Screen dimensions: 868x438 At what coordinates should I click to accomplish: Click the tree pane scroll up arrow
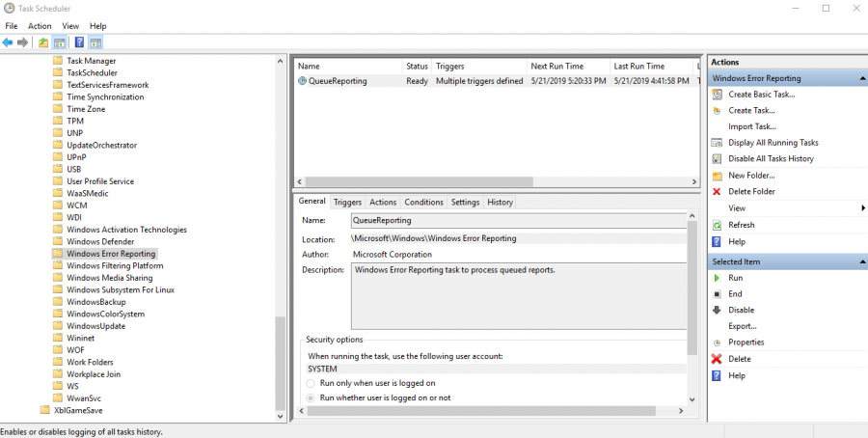point(280,61)
